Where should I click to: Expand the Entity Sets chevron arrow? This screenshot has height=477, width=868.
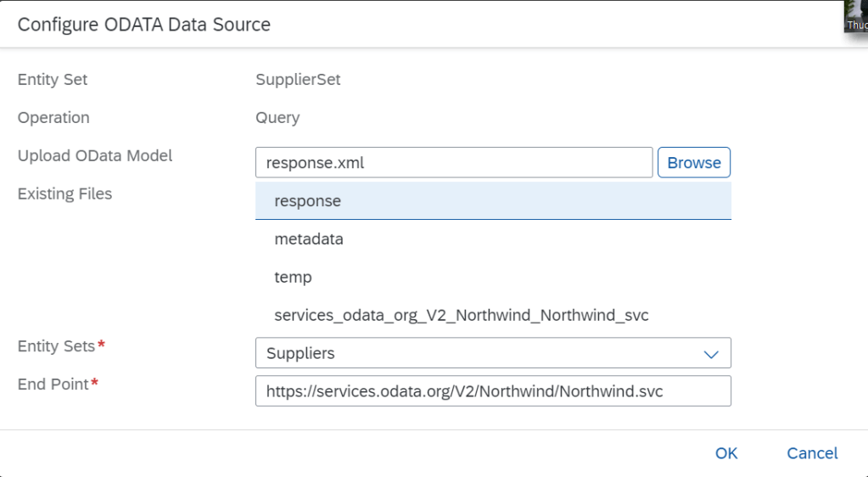(711, 354)
